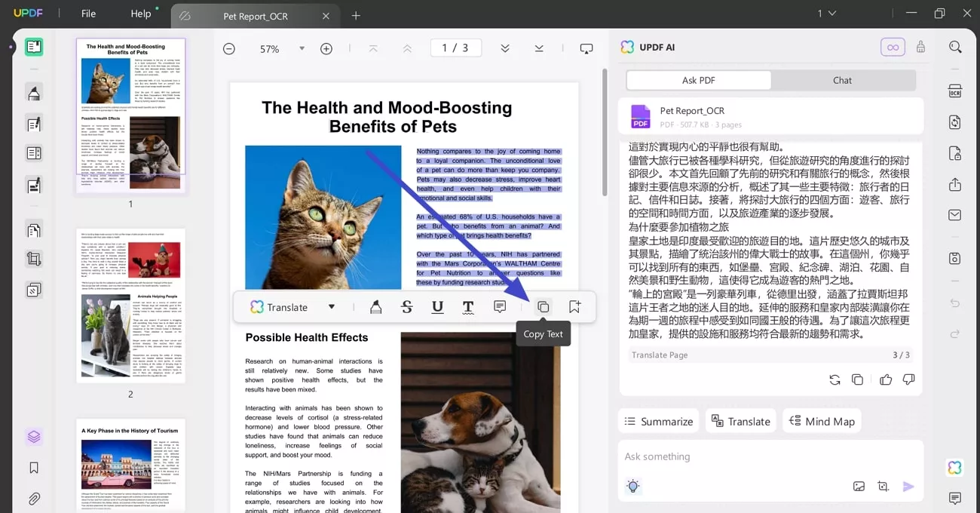Toggle the infinity mode button in UPDF AI
Image resolution: width=980 pixels, height=513 pixels.
coord(893,47)
